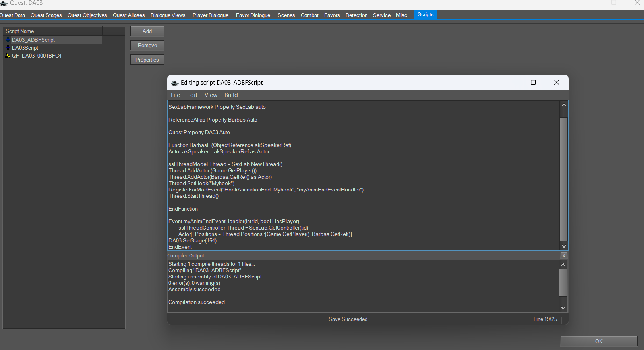Click the code editor scroll down arrow
Viewport: 644px width, 350px height.
pos(564,246)
